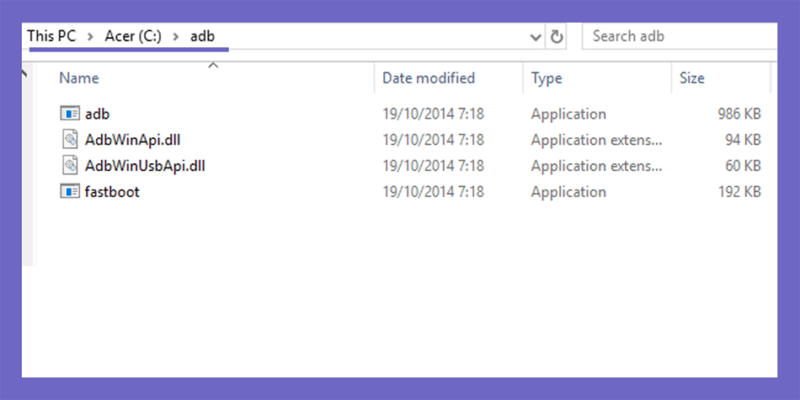Click the date modified of adb row

(x=433, y=114)
